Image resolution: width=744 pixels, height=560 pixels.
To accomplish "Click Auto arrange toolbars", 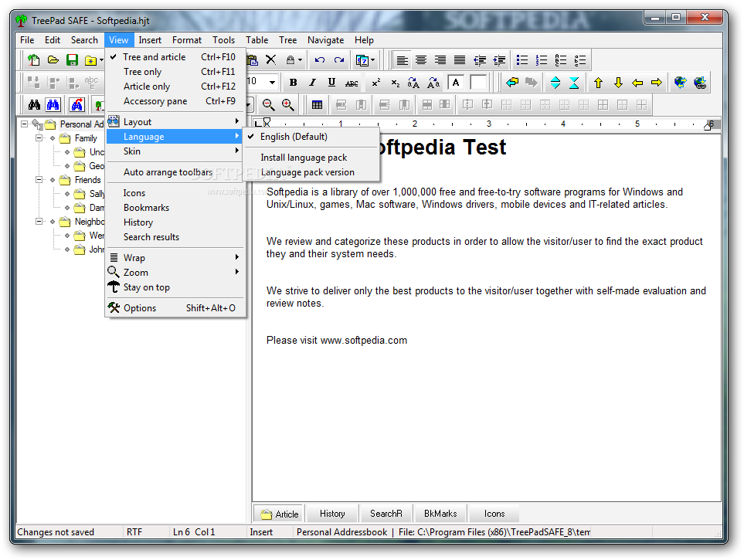I will (175, 171).
